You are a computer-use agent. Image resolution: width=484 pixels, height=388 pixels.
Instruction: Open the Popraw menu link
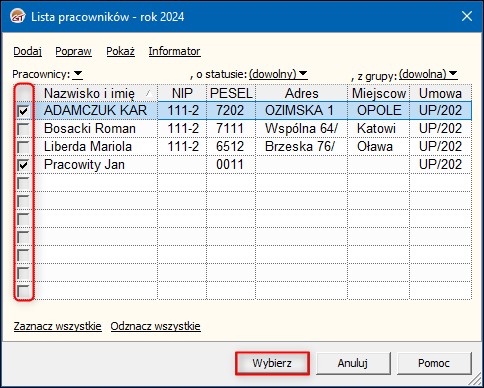tap(73, 51)
